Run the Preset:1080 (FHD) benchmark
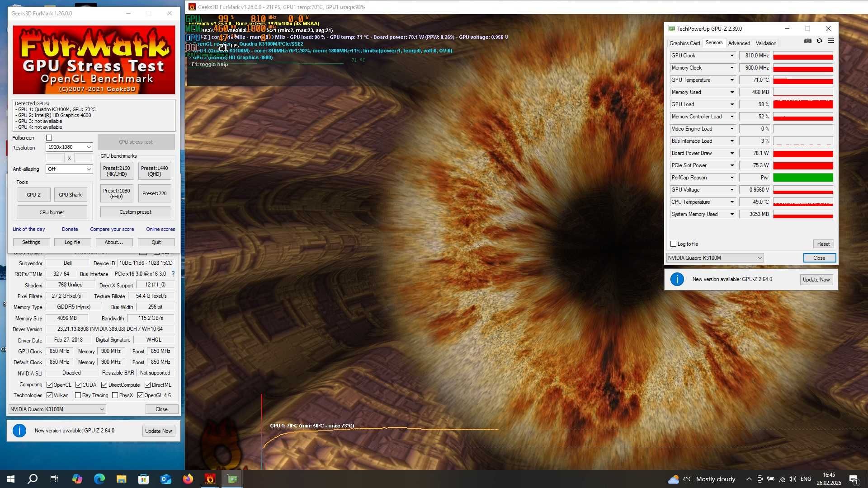 point(117,193)
